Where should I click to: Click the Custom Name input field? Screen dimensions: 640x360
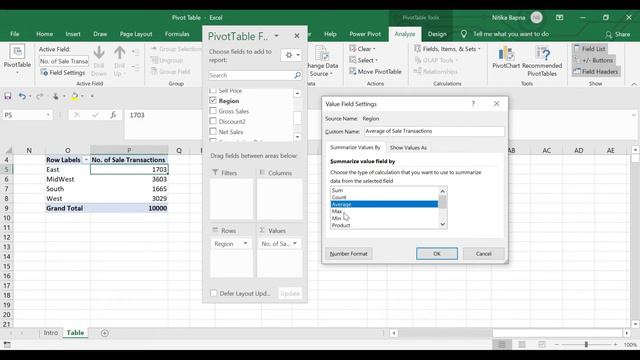pos(434,131)
